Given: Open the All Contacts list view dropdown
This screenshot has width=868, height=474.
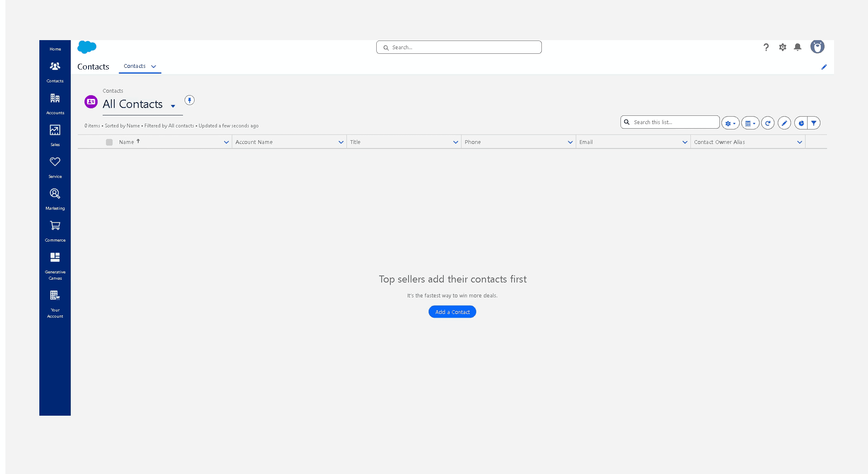Looking at the screenshot, I should tap(173, 106).
